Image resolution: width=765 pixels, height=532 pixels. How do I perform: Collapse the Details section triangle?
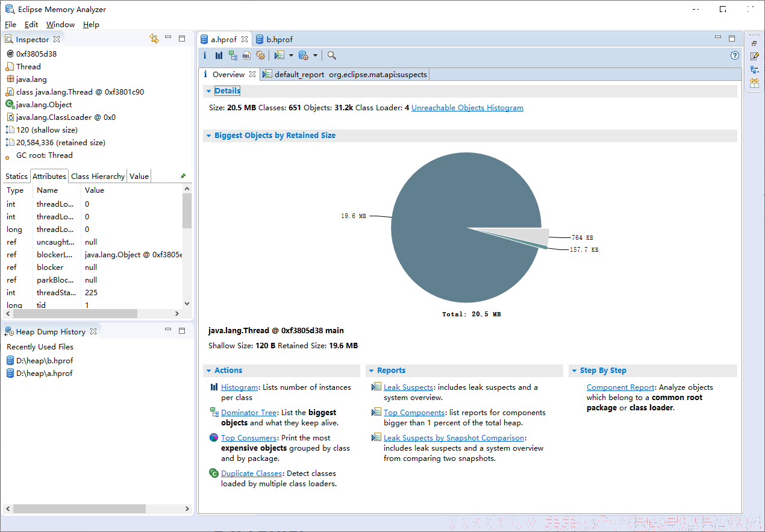click(208, 91)
